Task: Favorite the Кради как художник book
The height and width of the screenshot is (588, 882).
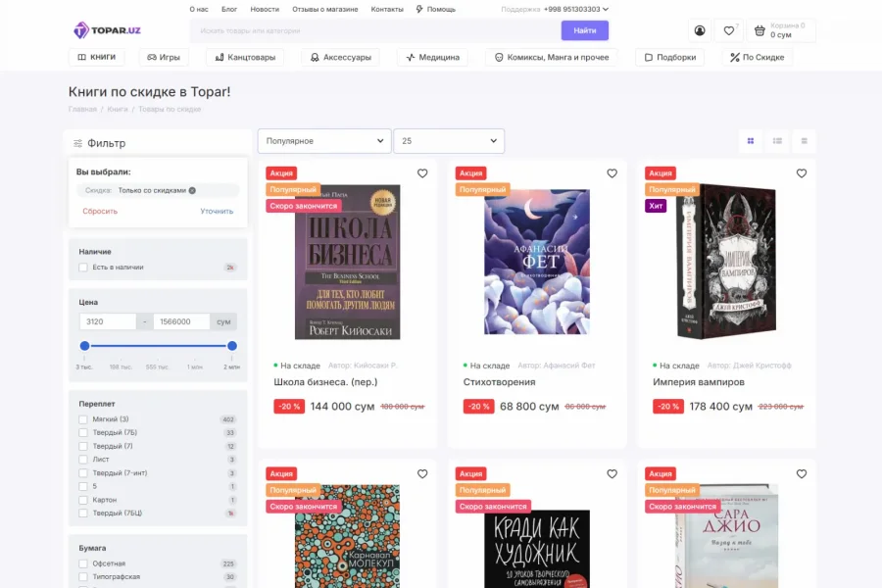Action: click(x=612, y=473)
